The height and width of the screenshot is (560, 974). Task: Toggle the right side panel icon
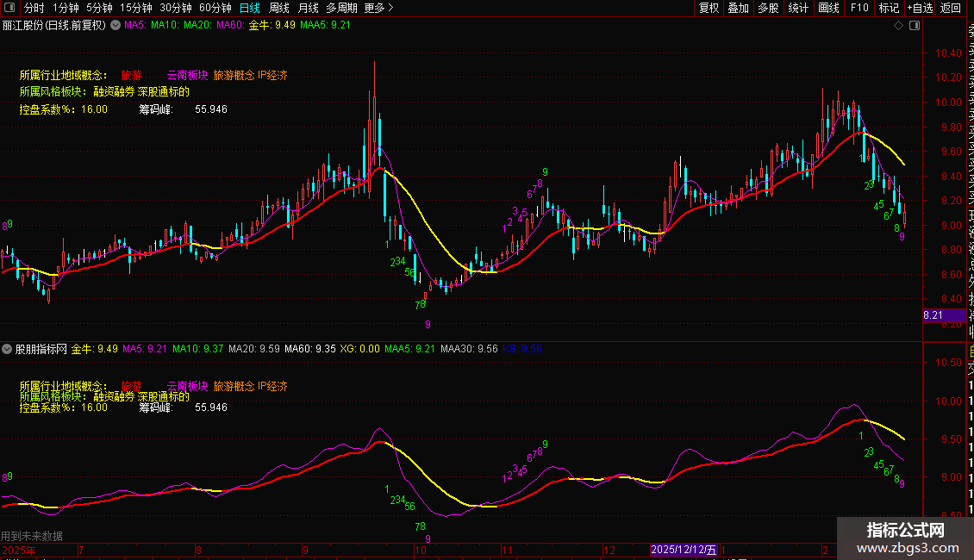pyautogui.click(x=913, y=25)
